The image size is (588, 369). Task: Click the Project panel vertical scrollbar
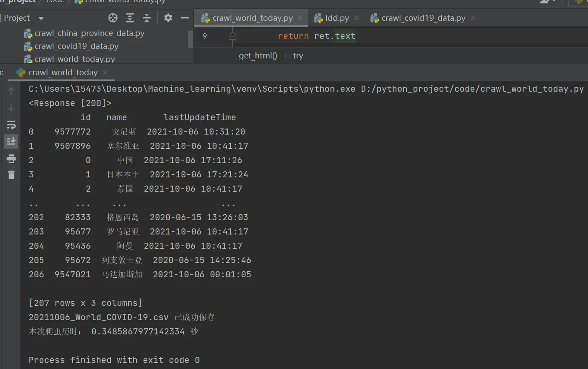coord(190,39)
